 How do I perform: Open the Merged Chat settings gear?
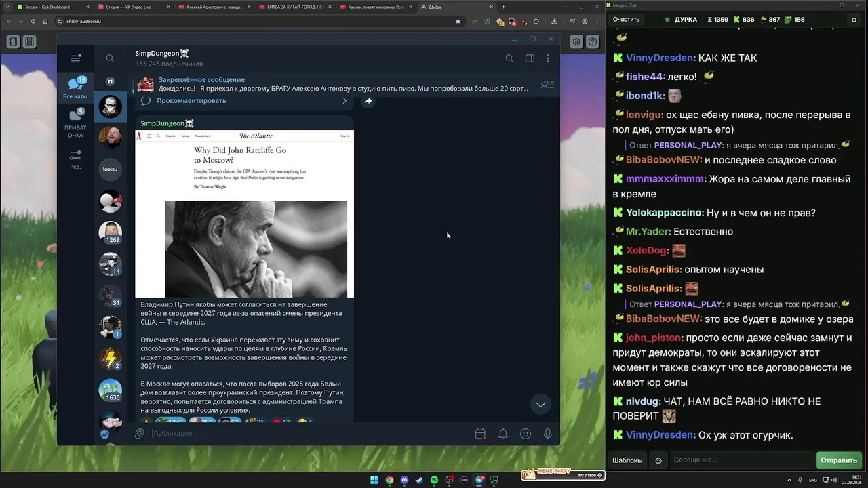854,20
